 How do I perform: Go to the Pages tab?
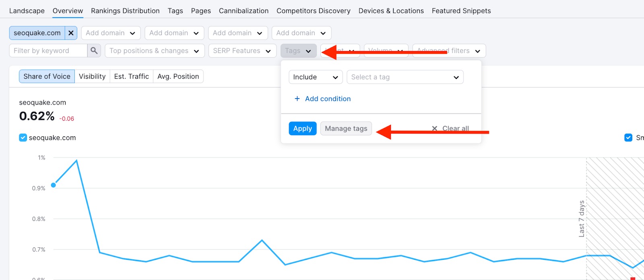pos(201,11)
